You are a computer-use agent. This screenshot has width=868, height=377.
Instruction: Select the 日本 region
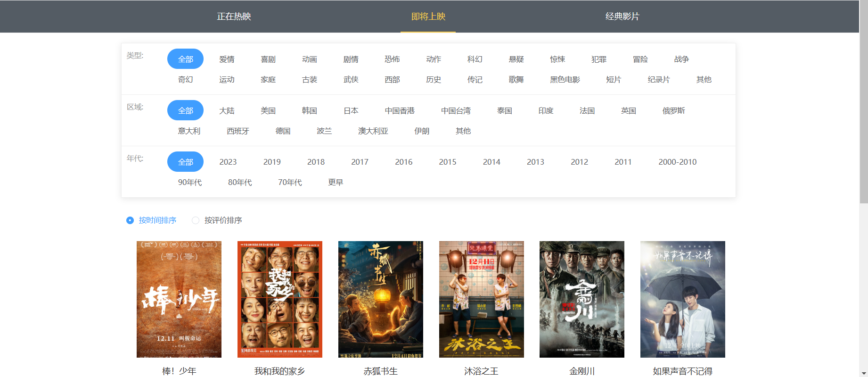(x=351, y=110)
